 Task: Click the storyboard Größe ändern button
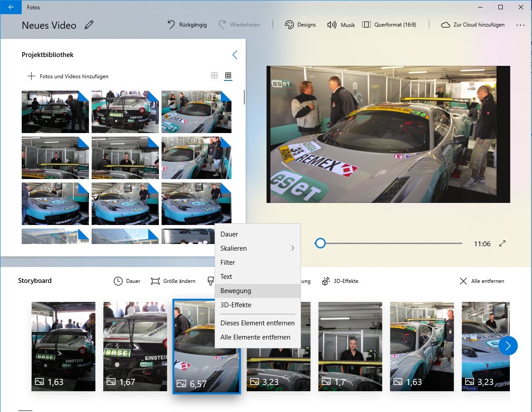173,281
